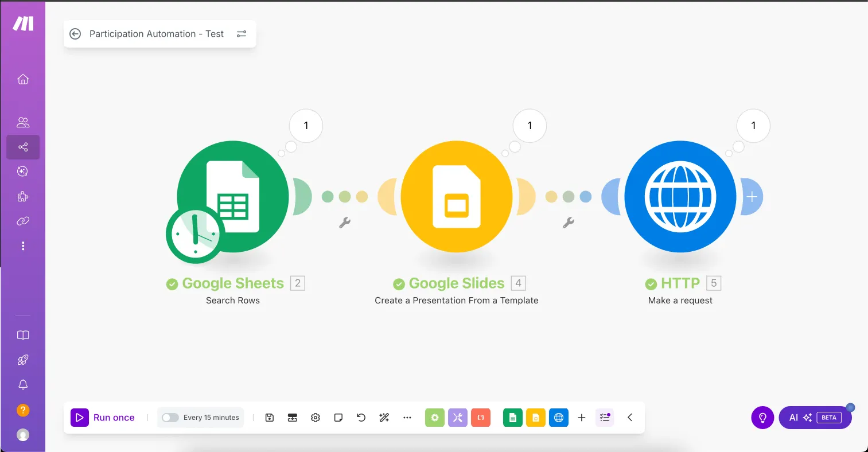Screen dimensions: 868x452
Task: Open the HTTP Make a request module
Action: point(680,197)
